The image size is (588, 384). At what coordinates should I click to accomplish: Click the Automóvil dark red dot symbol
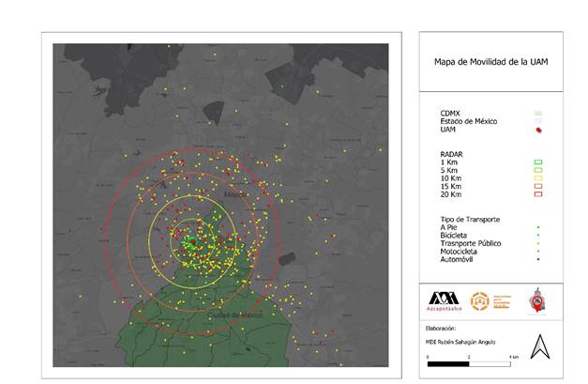(x=538, y=259)
